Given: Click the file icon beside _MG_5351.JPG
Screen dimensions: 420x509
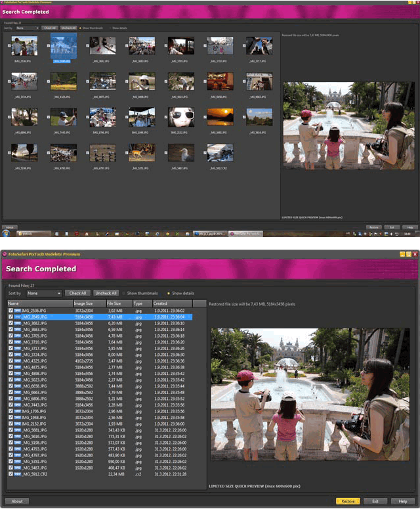Looking at the screenshot, I should (17, 462).
